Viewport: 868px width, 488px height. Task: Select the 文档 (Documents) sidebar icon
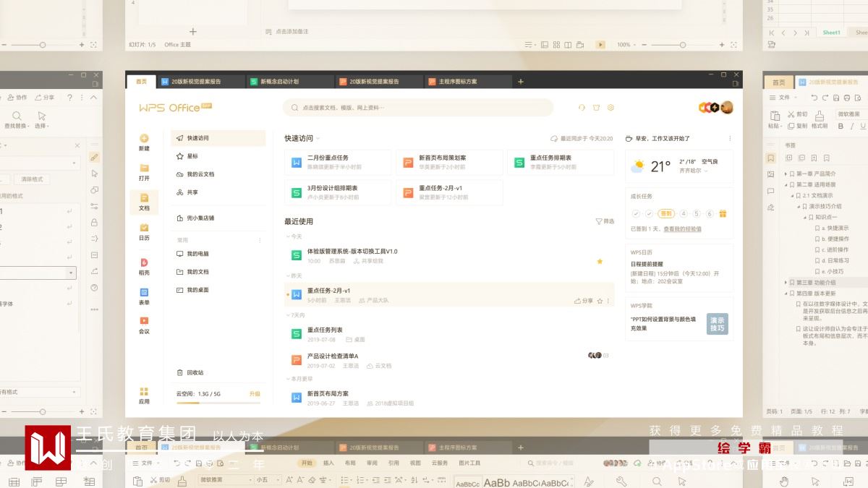pos(144,197)
